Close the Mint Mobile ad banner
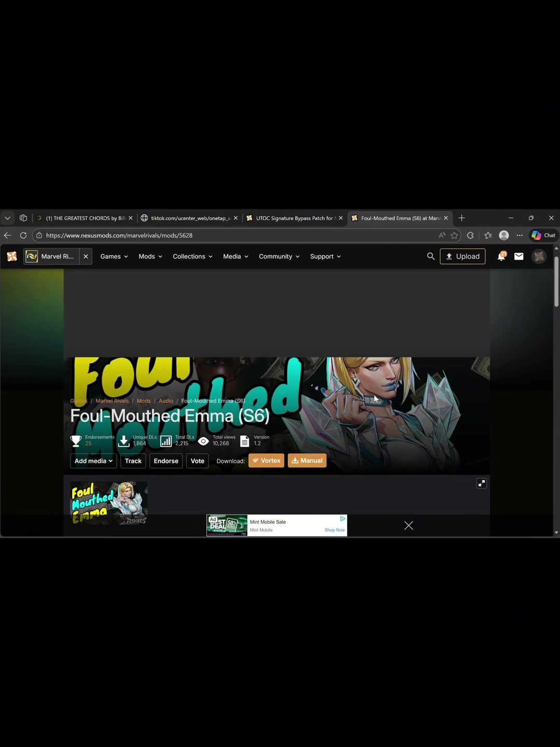 tap(409, 525)
